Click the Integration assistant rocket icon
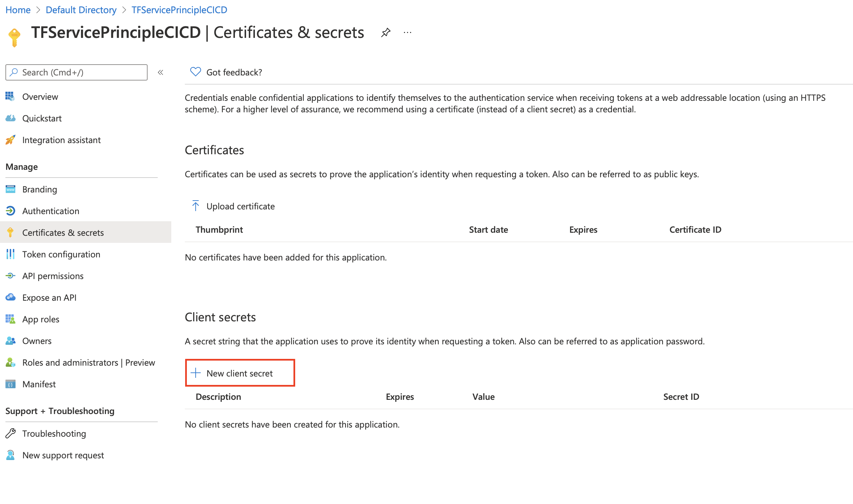Viewport: 853px width, 504px height. coord(10,140)
